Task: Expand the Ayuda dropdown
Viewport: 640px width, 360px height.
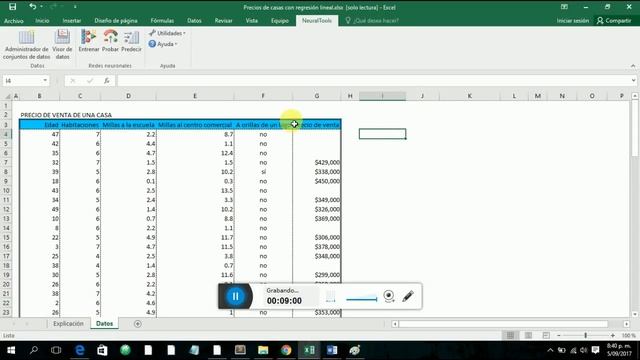Action: point(163,44)
